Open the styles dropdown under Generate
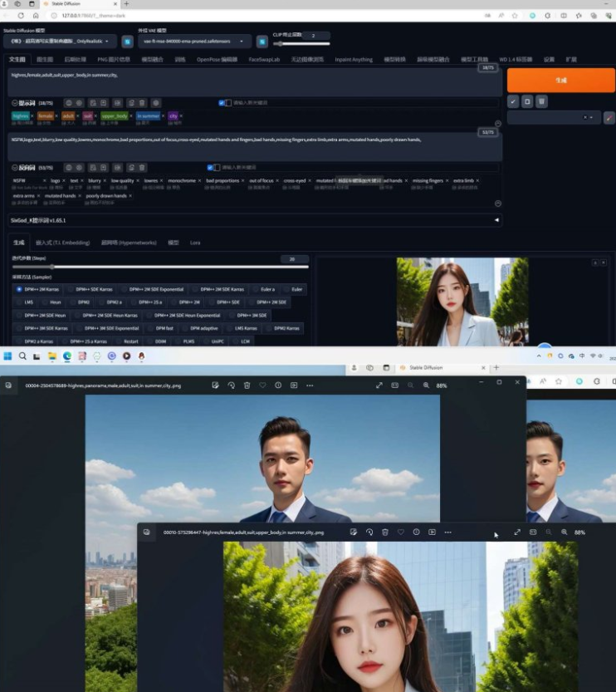The width and height of the screenshot is (616, 692). 554,117
